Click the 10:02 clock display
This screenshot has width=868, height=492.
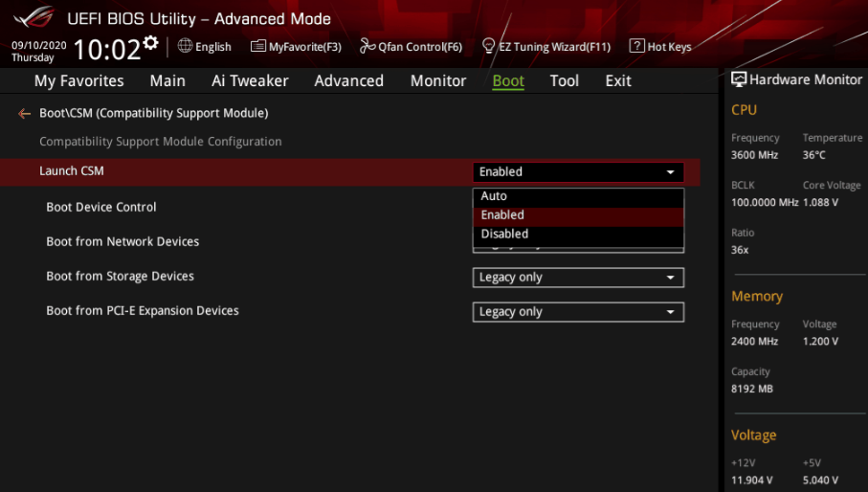(x=107, y=49)
